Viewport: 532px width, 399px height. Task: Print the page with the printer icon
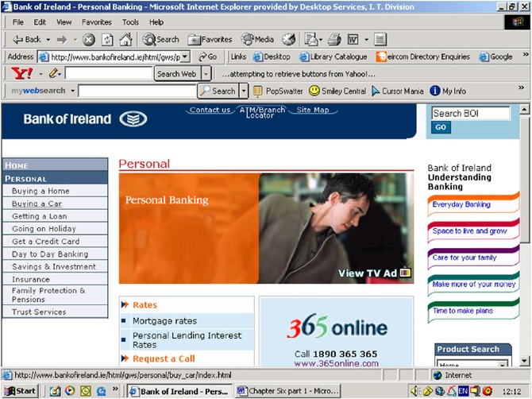(334, 40)
